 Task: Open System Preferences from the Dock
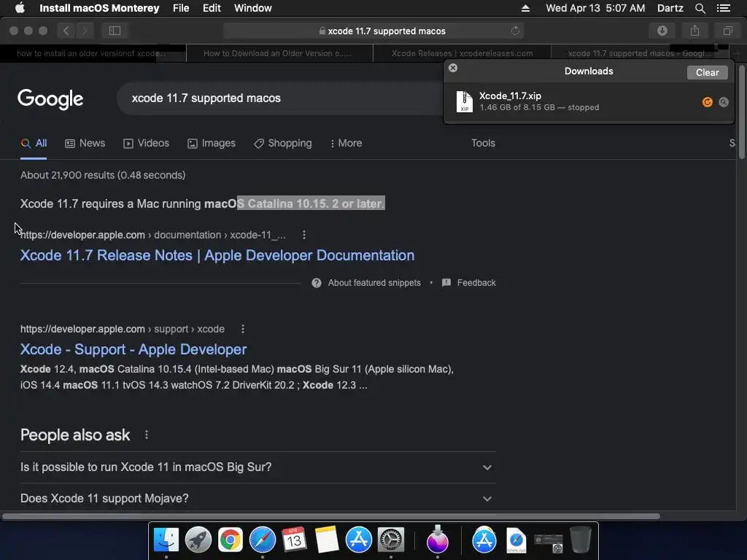click(x=391, y=540)
